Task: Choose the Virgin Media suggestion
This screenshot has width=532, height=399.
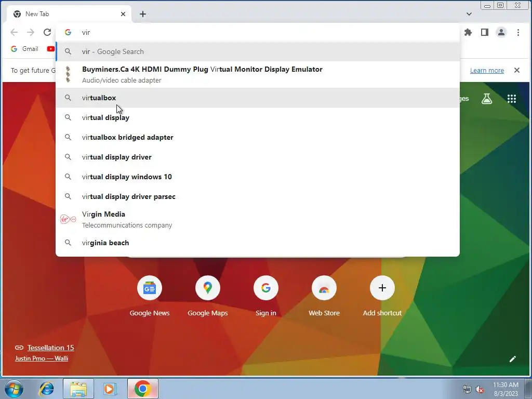Action: pyautogui.click(x=258, y=220)
